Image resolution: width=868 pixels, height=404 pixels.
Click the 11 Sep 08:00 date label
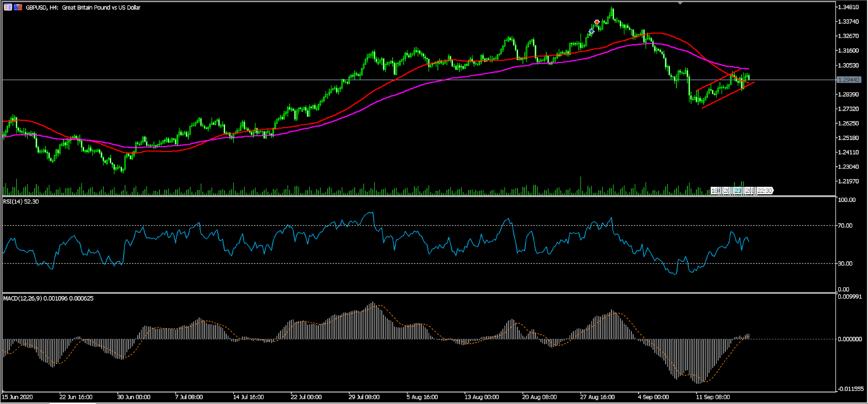713,397
